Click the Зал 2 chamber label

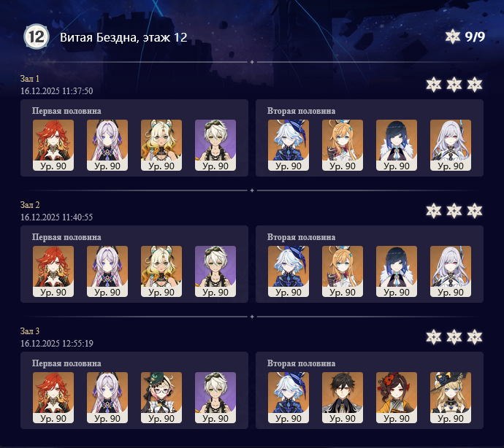click(30, 204)
